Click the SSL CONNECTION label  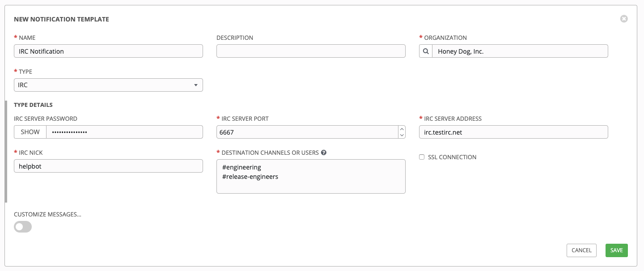tap(452, 157)
